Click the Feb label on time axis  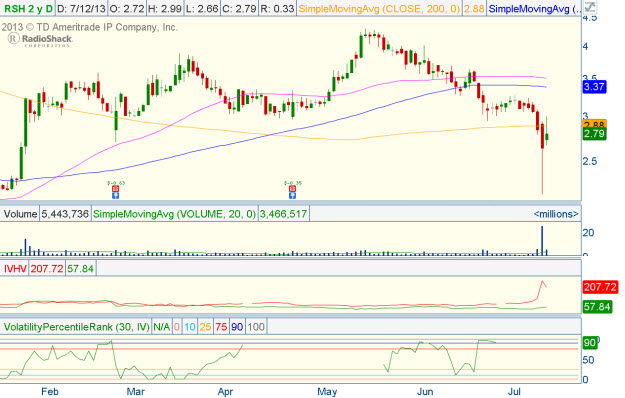[50, 392]
